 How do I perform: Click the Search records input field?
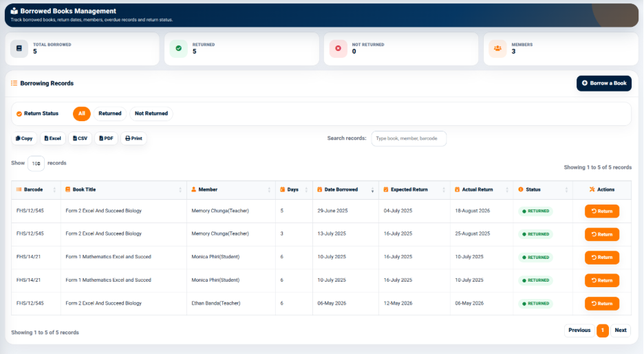409,138
